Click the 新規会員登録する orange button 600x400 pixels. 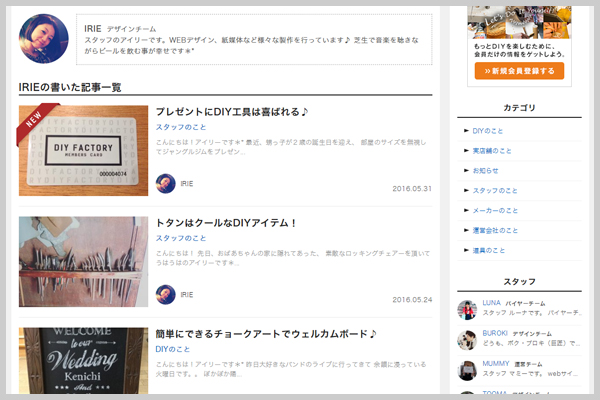tap(519, 71)
